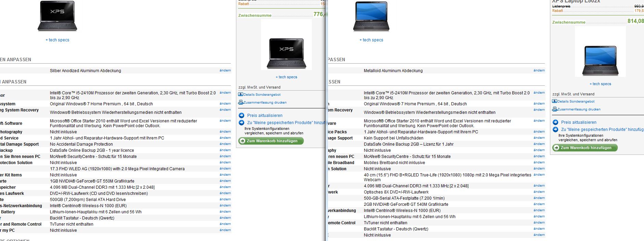Image resolution: width=644 pixels, height=241 pixels.
Task: Click ändern for right Intel Centrino Wireless-N 1000
Action: pos(539,210)
